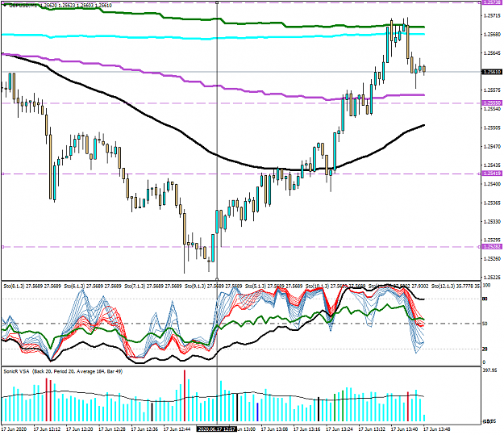This screenshot has width=504, height=435.
Task: Click the 17 Jun 12:28 time axis label
Action: pos(112,429)
